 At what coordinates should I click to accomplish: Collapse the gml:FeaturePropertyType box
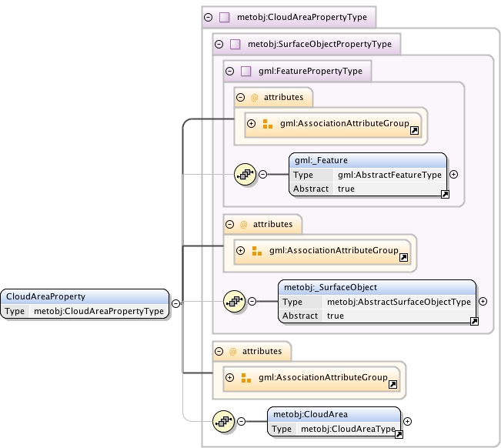230,71
